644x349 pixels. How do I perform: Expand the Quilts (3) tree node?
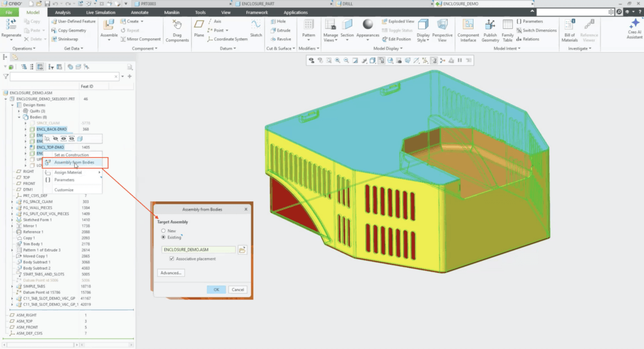[19, 111]
